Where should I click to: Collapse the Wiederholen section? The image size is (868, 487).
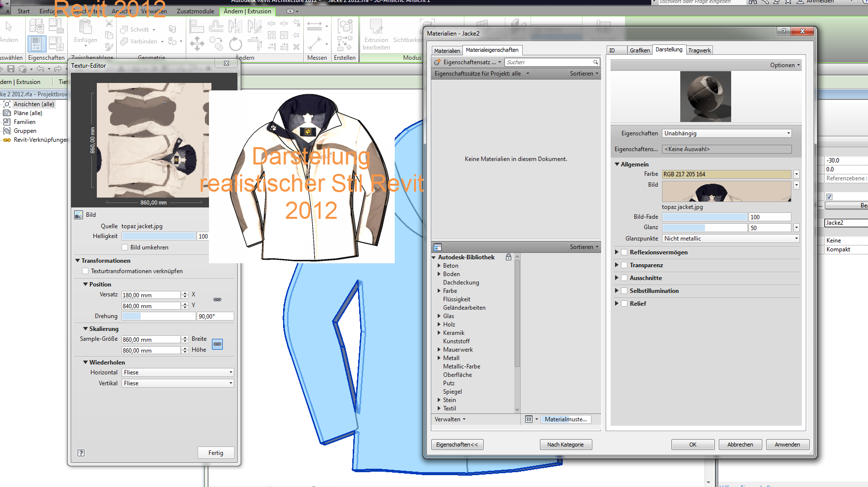[85, 362]
